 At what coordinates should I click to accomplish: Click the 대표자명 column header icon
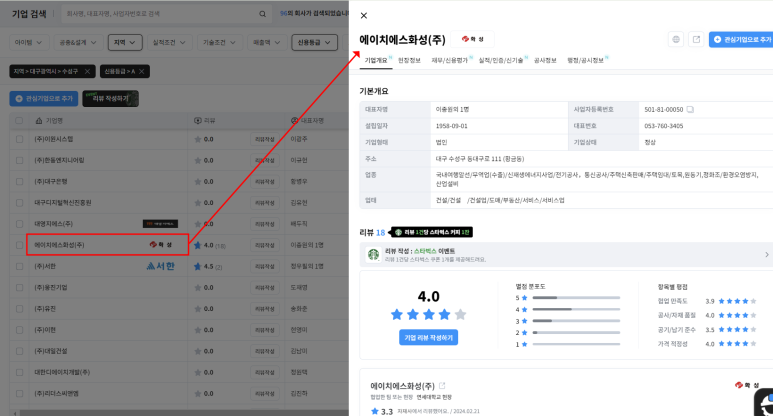pos(295,120)
